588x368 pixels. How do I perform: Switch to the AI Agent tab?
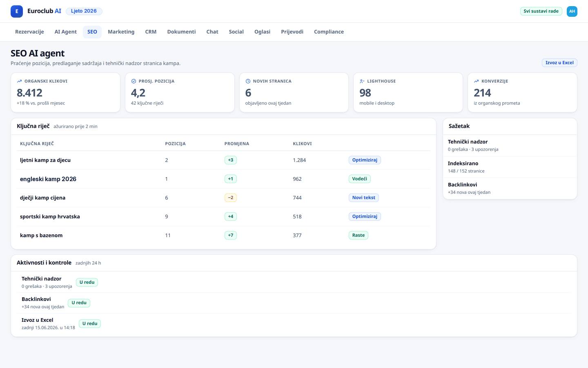tap(66, 32)
